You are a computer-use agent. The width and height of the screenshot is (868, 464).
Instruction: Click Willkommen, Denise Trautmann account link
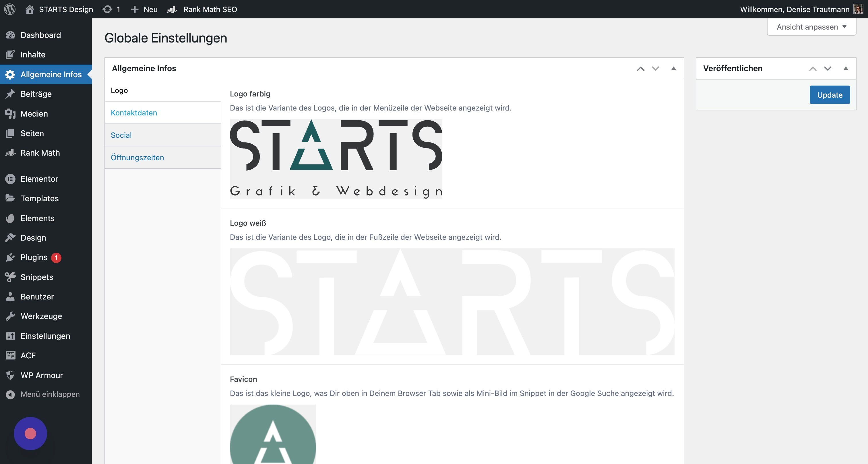point(795,9)
